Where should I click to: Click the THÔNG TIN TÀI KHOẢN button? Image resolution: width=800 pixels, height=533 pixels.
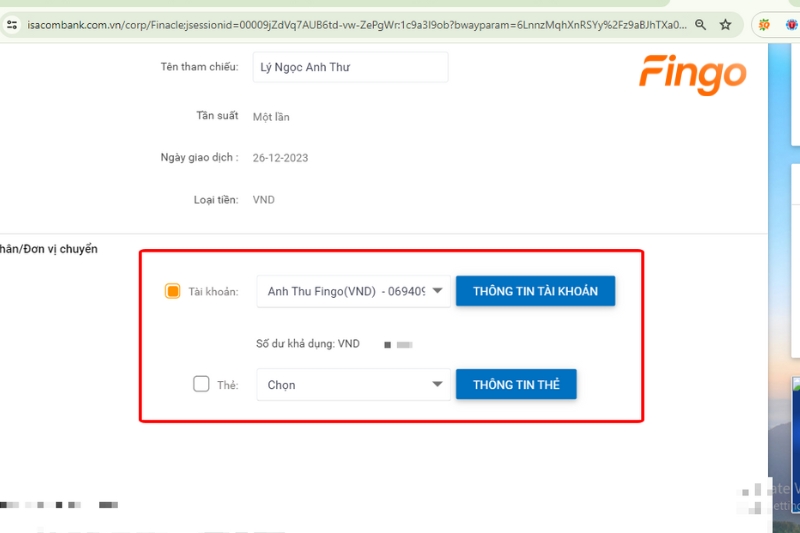click(x=535, y=291)
